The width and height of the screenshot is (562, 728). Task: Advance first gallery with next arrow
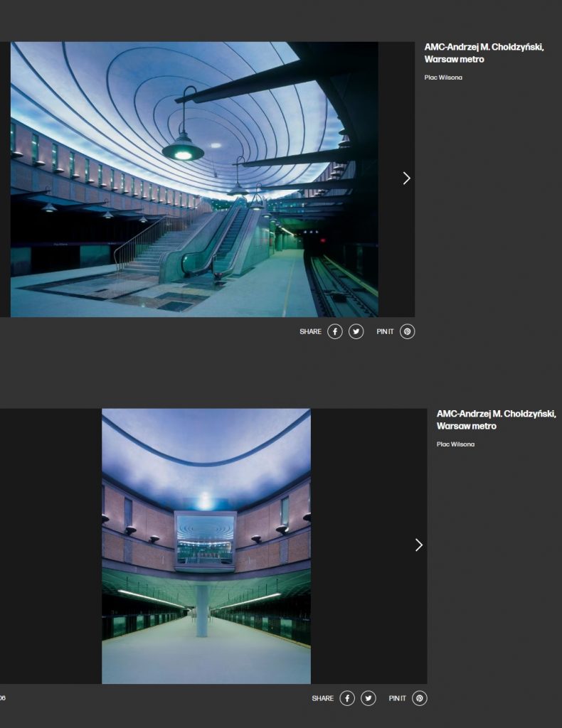(x=407, y=178)
